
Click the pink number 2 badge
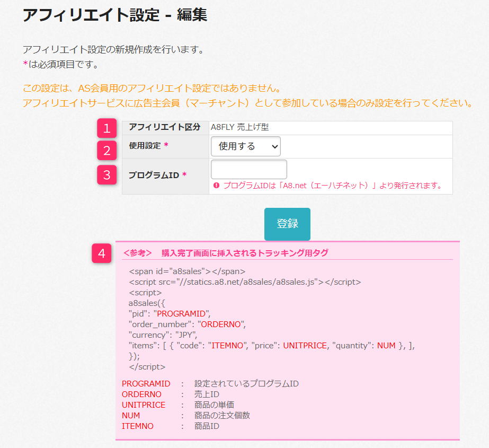[106, 150]
